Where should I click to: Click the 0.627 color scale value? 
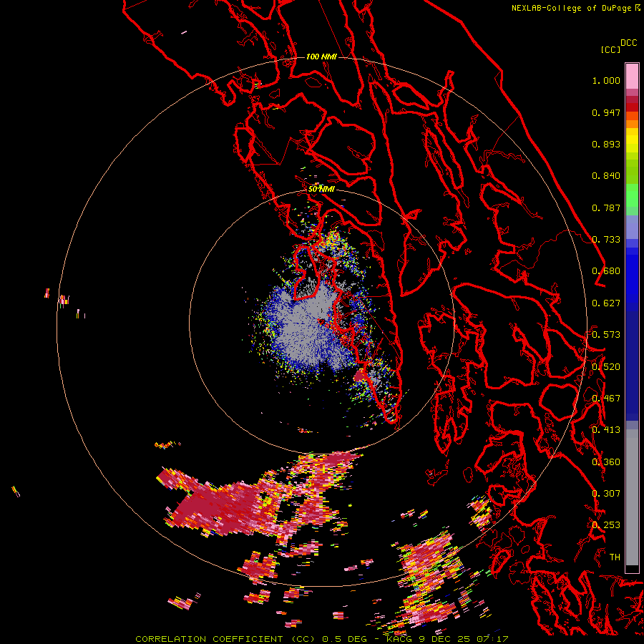point(606,303)
